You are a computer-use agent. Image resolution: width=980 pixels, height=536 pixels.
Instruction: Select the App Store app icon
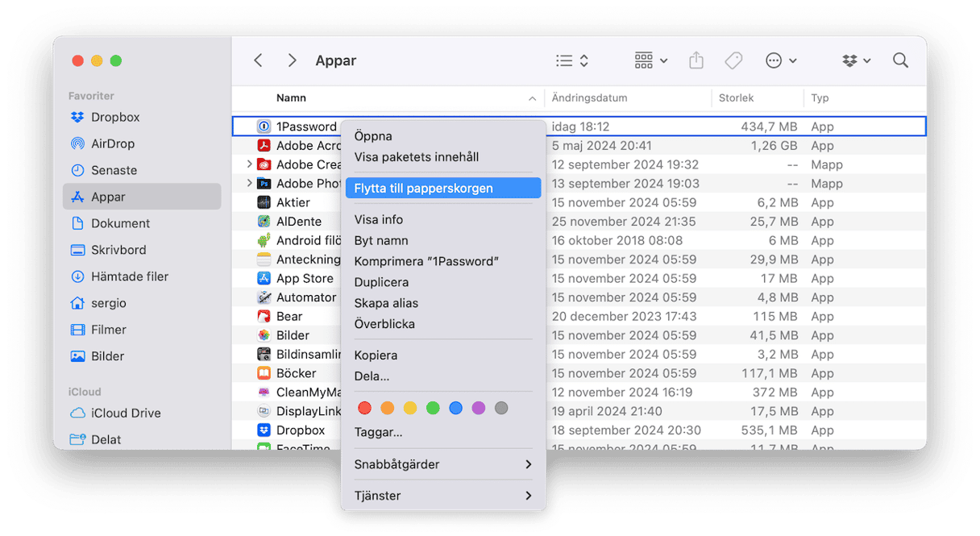[x=264, y=278]
